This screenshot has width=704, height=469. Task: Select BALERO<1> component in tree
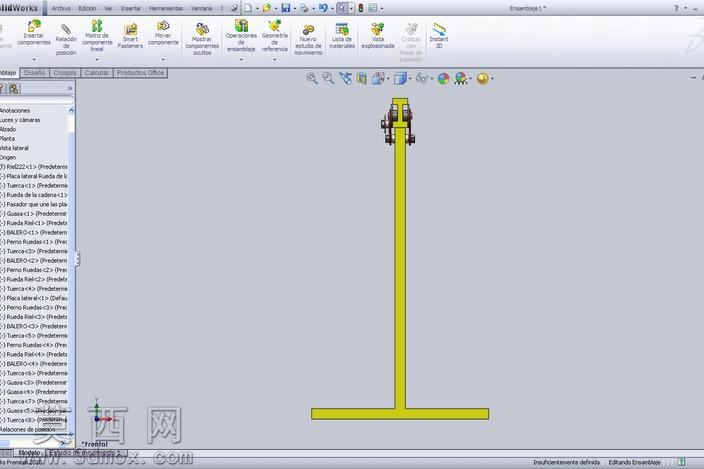click(34, 232)
